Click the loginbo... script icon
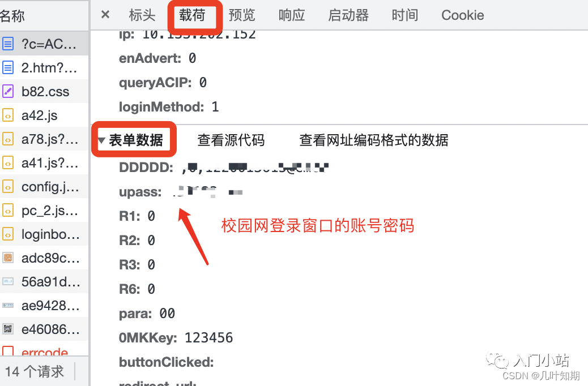 pos(8,234)
